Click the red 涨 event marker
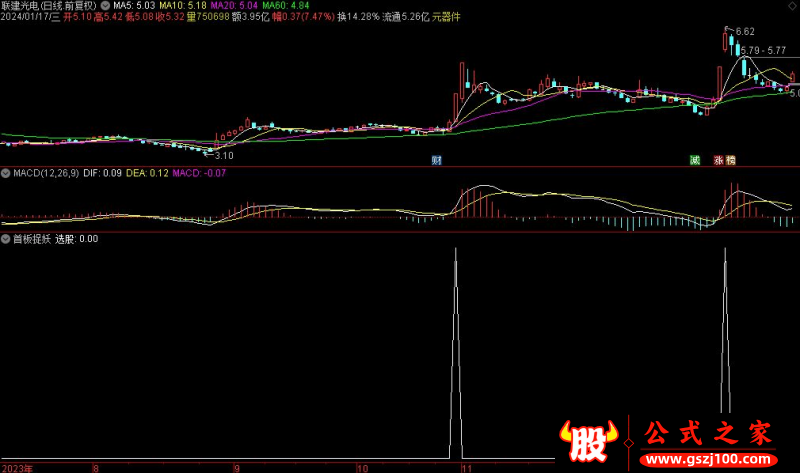The width and height of the screenshot is (800, 473). (718, 160)
